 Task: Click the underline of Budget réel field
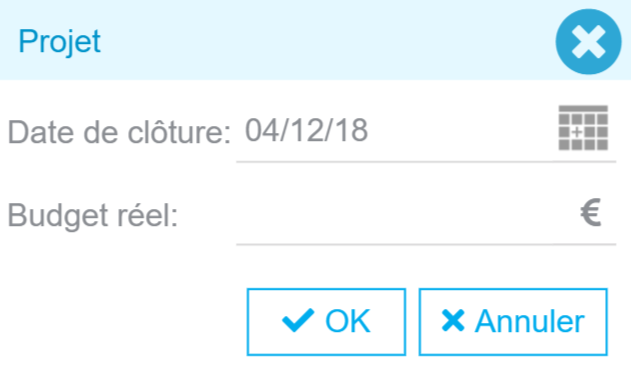[426, 244]
